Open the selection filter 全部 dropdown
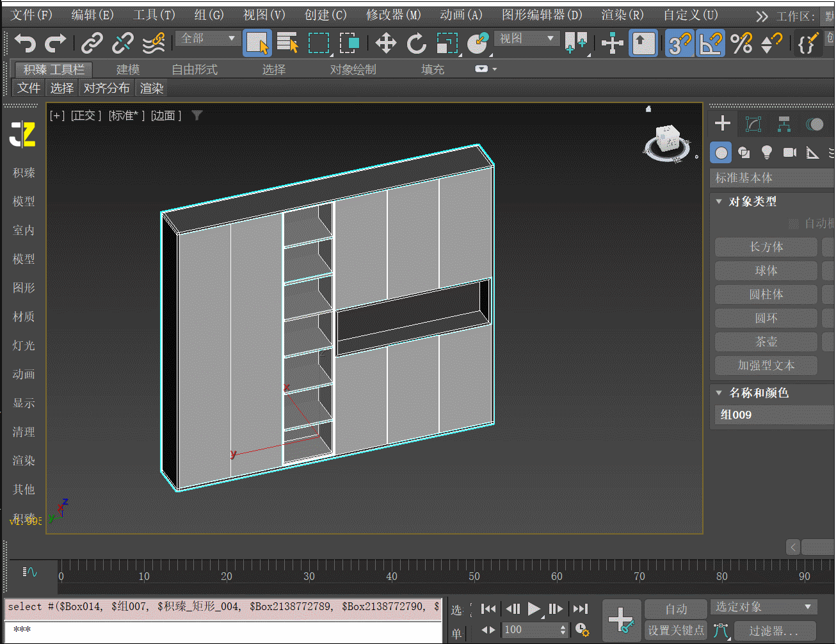 207,38
